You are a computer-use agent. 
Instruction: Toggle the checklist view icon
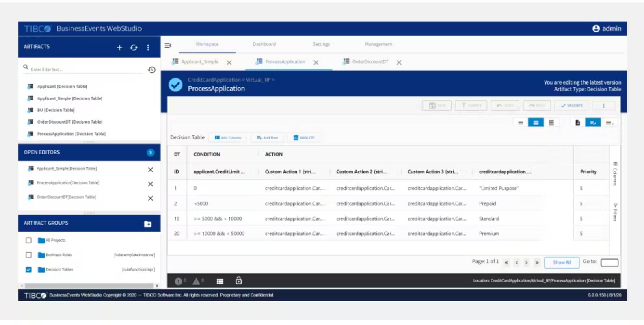click(593, 123)
